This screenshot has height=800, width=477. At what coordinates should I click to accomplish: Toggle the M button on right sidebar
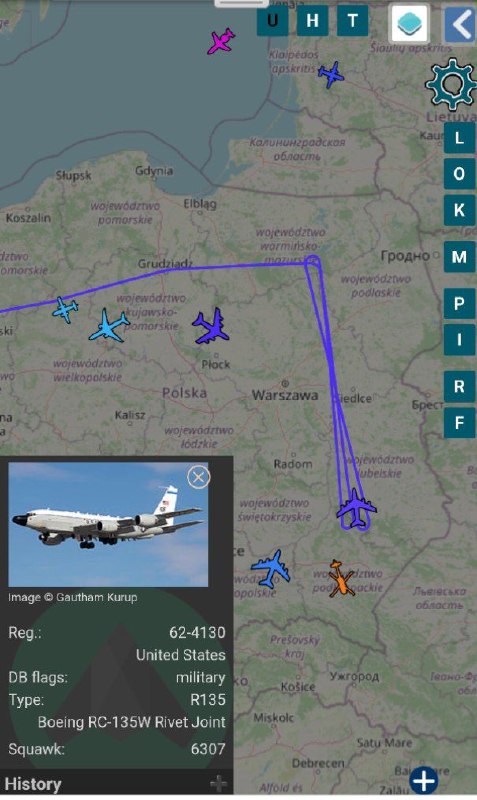(x=459, y=257)
